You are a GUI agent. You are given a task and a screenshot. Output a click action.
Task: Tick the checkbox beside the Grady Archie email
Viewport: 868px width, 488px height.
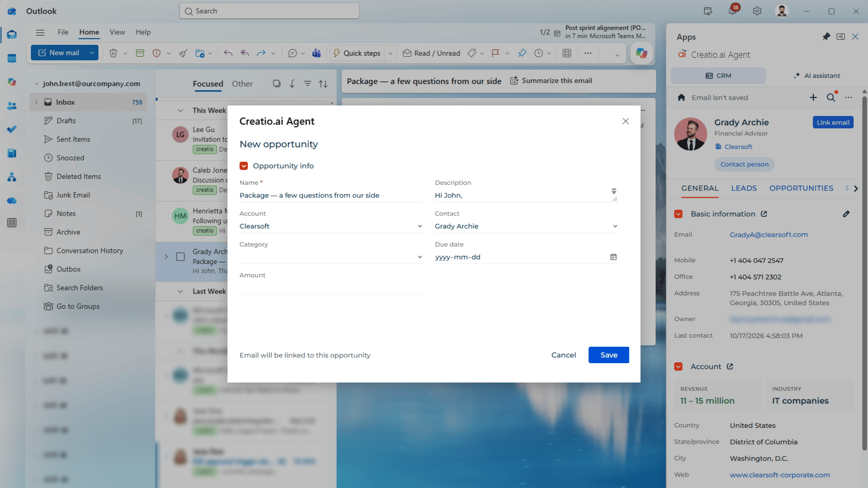point(180,257)
